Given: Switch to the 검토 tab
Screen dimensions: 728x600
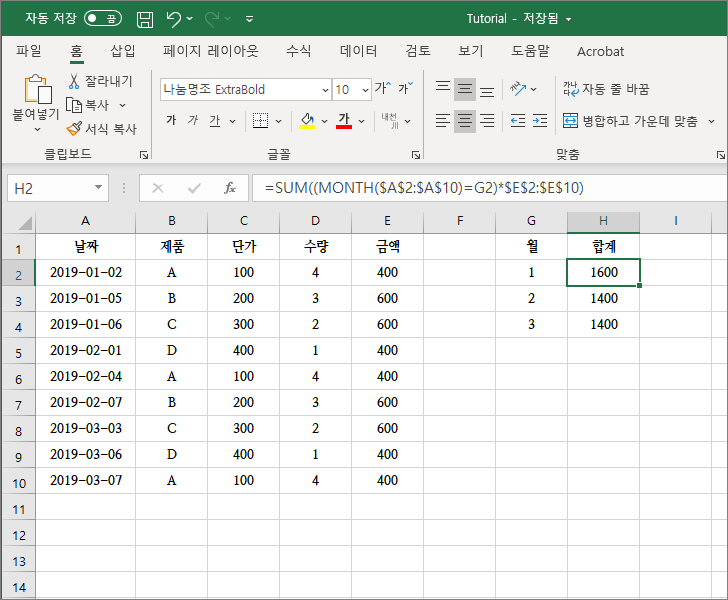Looking at the screenshot, I should coord(418,51).
